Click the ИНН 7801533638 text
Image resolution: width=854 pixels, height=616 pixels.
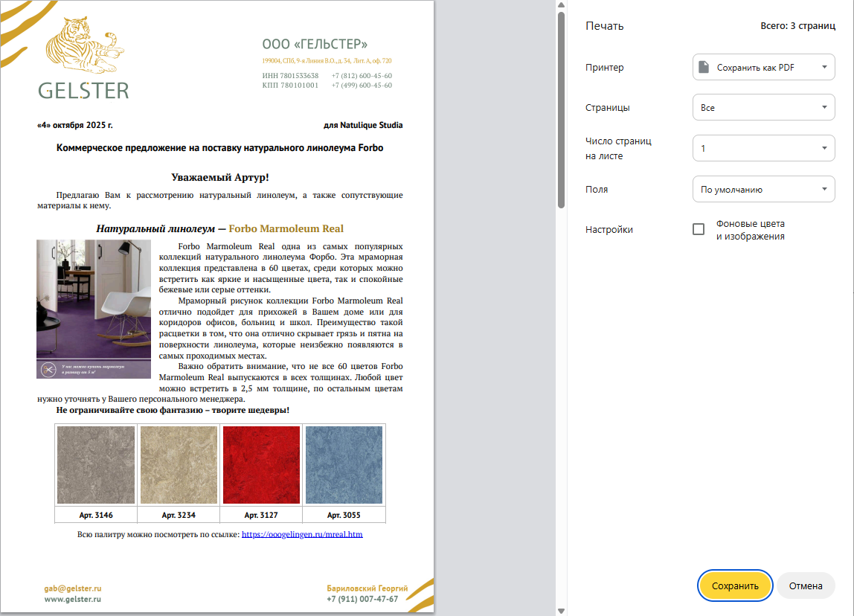click(290, 76)
